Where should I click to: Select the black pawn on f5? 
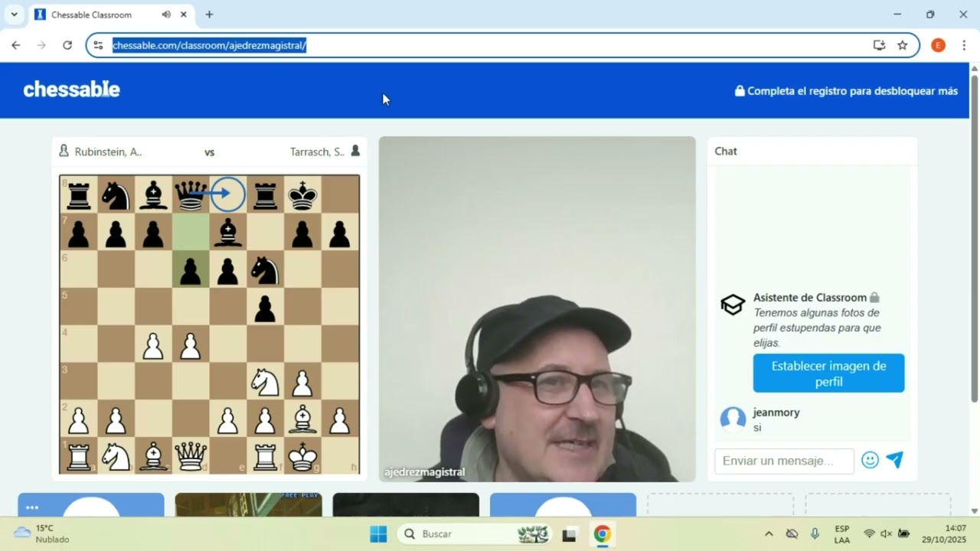click(265, 307)
